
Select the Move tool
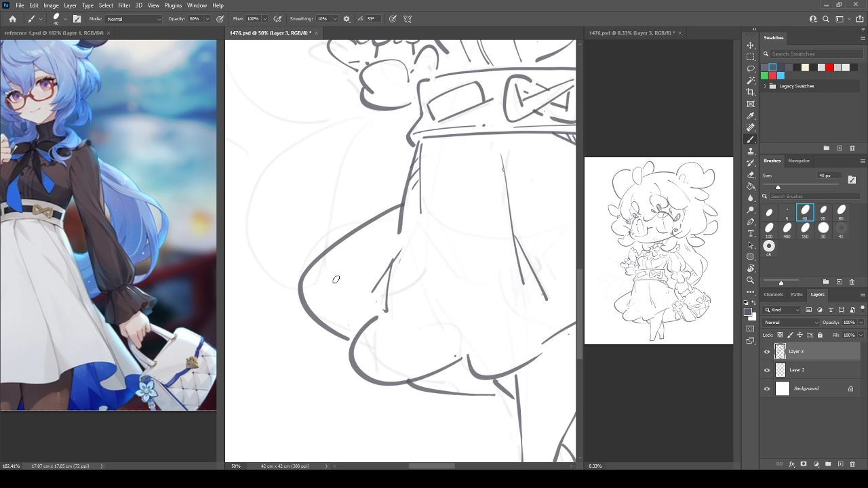pos(750,45)
